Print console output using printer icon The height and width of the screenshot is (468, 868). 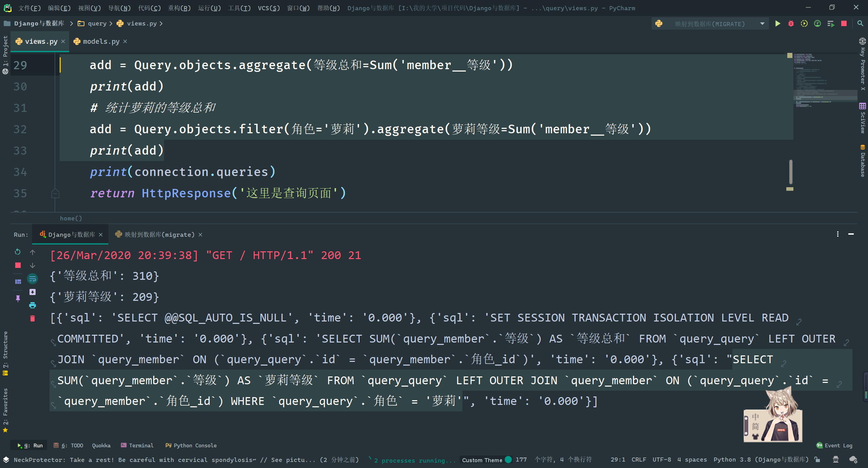33,305
